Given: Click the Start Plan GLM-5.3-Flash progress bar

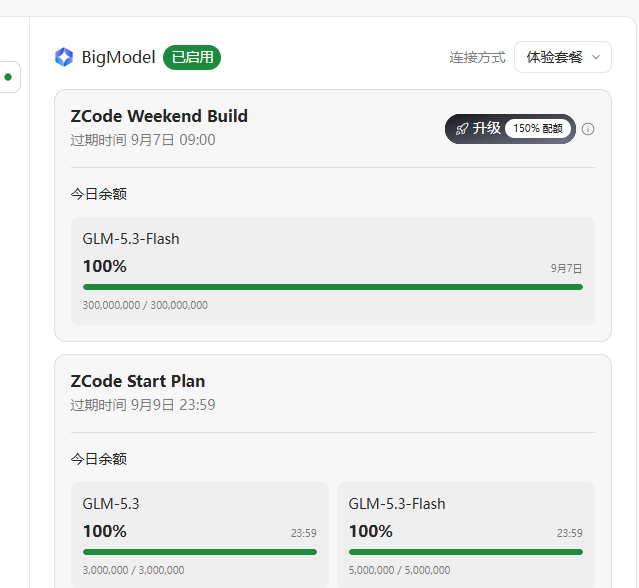Looking at the screenshot, I should click(x=466, y=552).
